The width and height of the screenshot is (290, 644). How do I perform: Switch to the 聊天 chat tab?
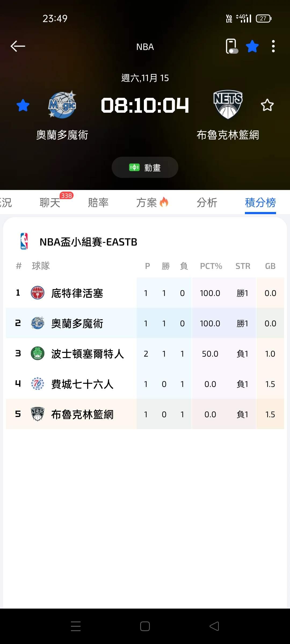(x=50, y=203)
